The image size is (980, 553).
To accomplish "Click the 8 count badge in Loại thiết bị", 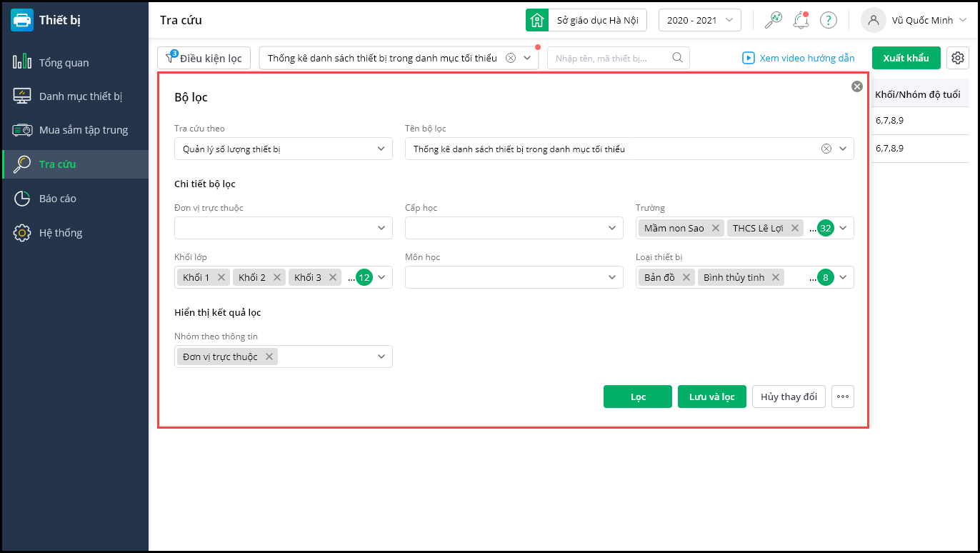I will [x=826, y=277].
